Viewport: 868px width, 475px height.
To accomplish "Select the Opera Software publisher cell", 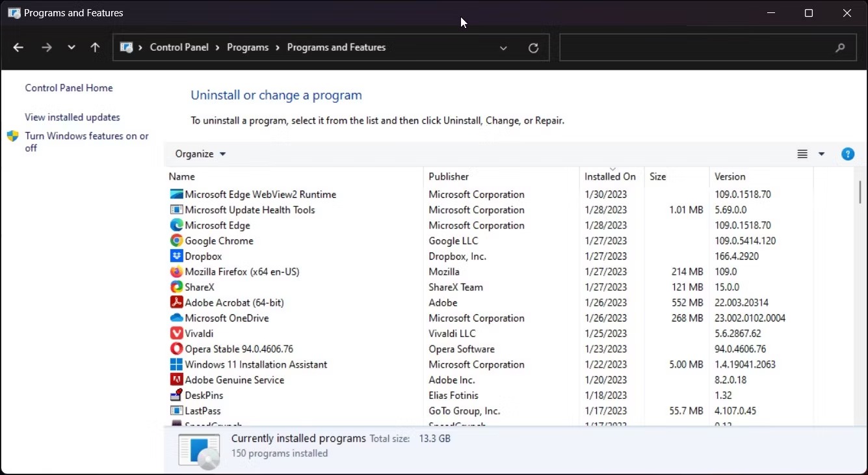I will (462, 349).
